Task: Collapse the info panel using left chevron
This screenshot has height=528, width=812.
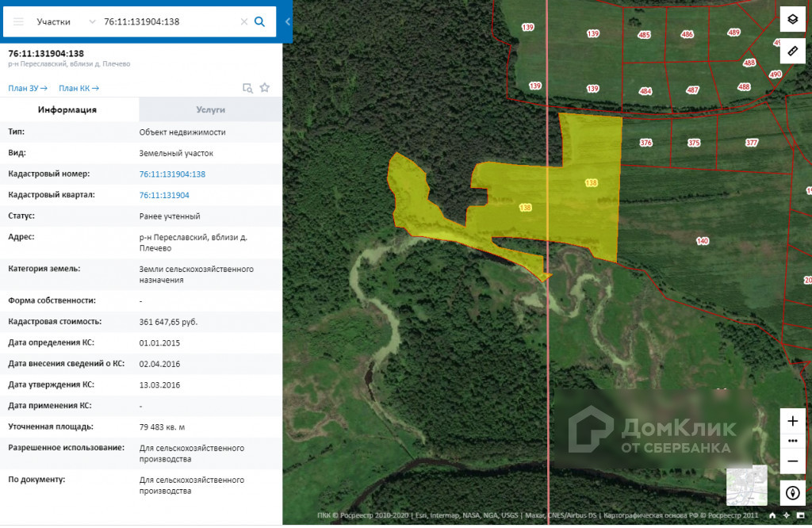Action: pos(287,21)
